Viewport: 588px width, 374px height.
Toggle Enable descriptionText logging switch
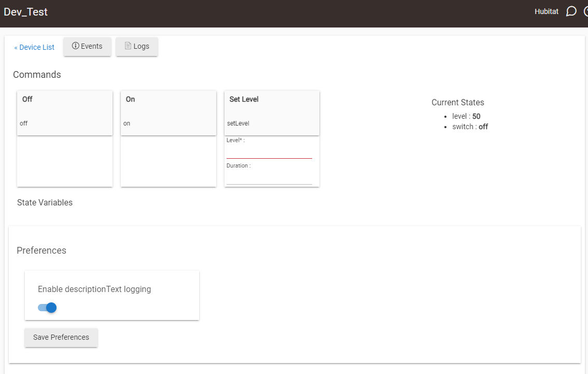[x=47, y=308]
